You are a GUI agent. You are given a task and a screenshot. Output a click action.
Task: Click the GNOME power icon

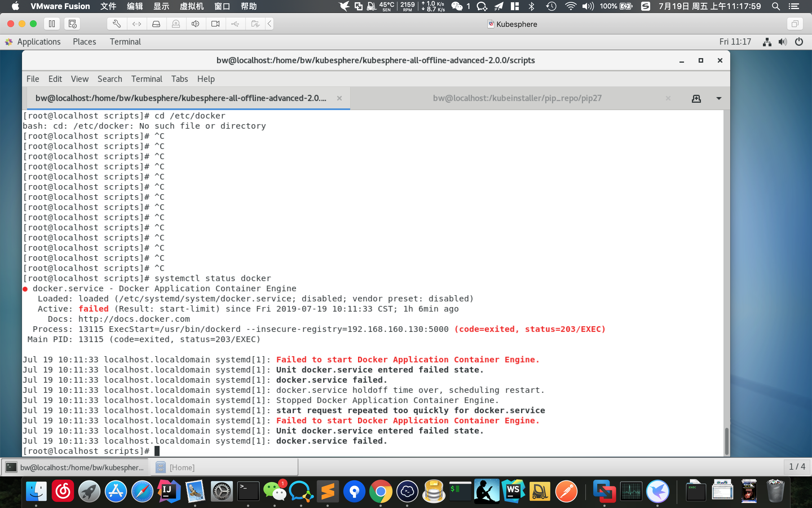799,42
